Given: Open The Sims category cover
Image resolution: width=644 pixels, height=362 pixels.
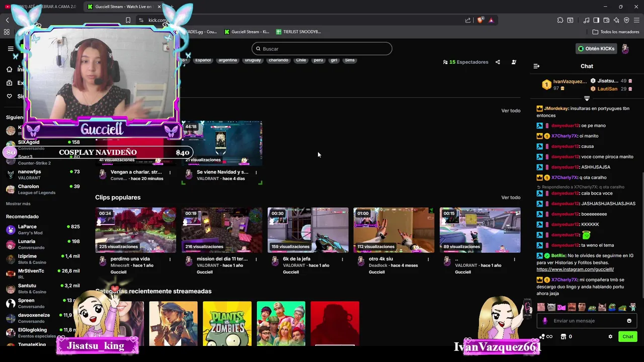Looking at the screenshot, I should (x=281, y=323).
